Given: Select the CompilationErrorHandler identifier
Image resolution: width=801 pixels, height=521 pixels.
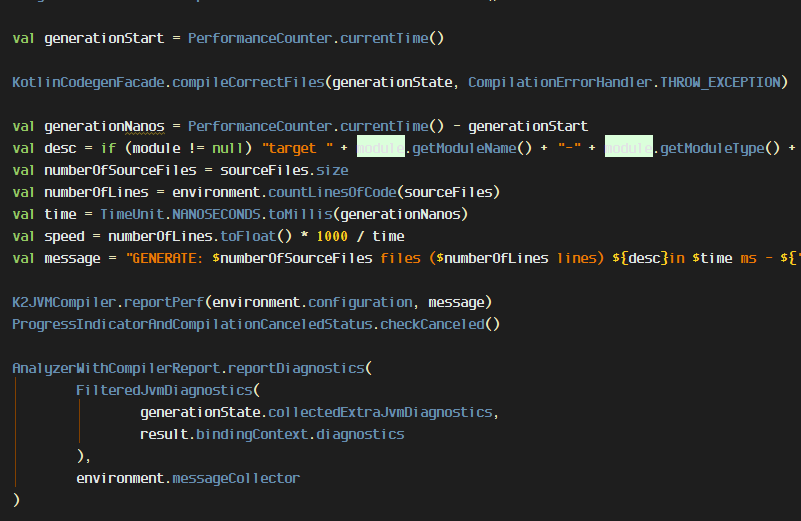Looking at the screenshot, I should pos(560,82).
